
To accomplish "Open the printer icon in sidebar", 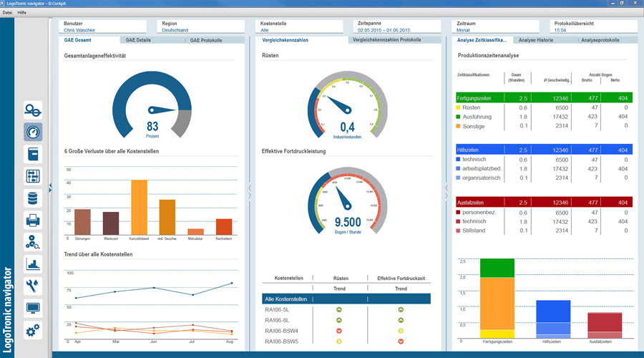I will point(33,221).
